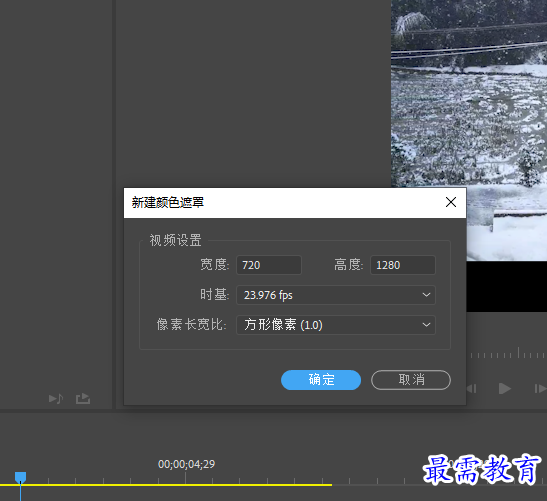Viewport: 547px width, 501px height.
Task: Close the 新建颜色遮罩 dialog
Action: (x=451, y=202)
